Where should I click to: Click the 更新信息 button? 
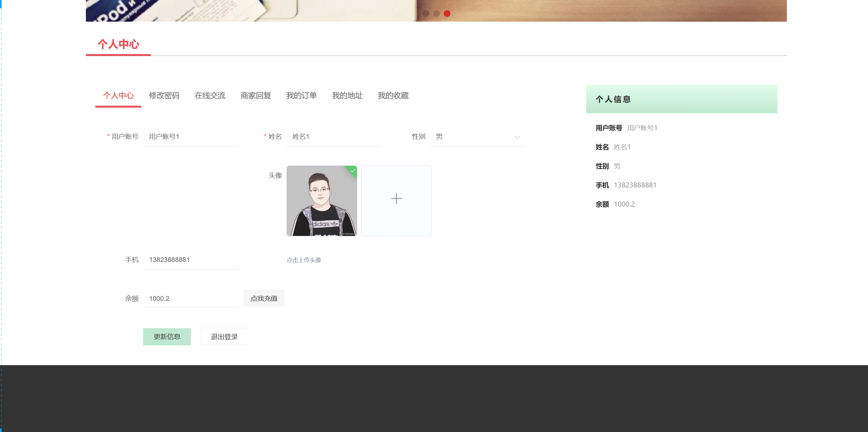[167, 336]
